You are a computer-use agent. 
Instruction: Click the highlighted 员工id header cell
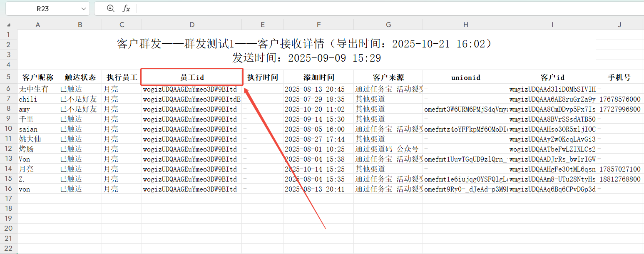[191, 77]
